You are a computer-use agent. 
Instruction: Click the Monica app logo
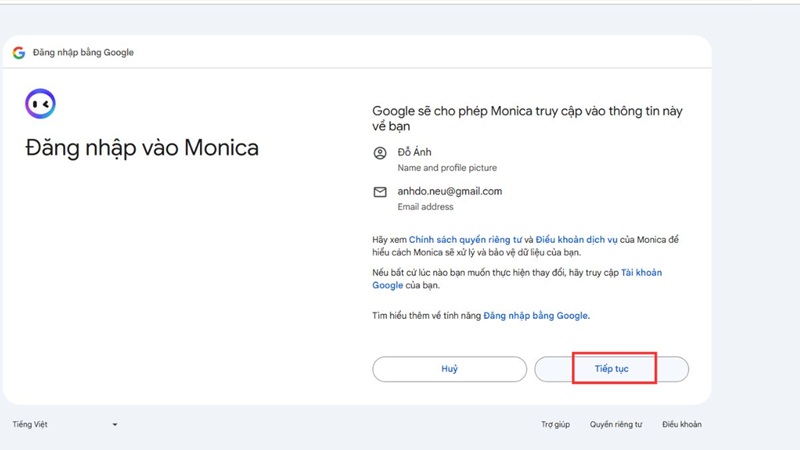[40, 103]
